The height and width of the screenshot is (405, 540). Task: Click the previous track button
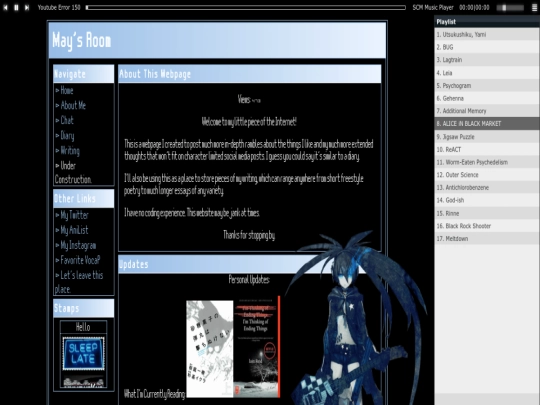(x=6, y=7)
